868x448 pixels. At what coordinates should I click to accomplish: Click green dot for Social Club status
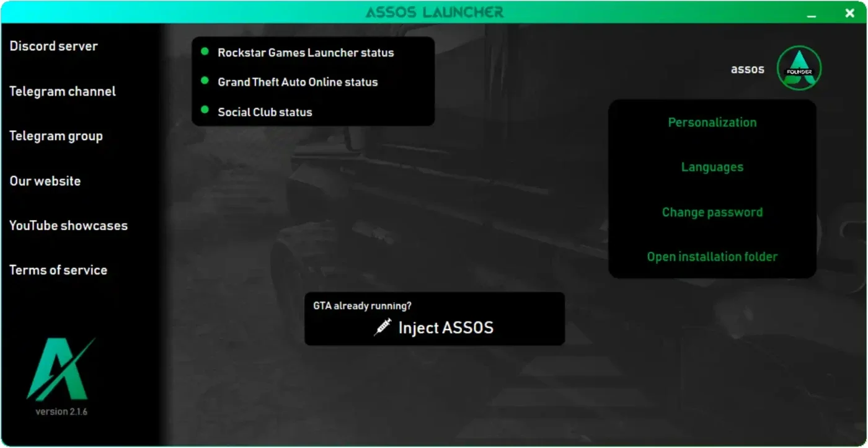tap(205, 110)
